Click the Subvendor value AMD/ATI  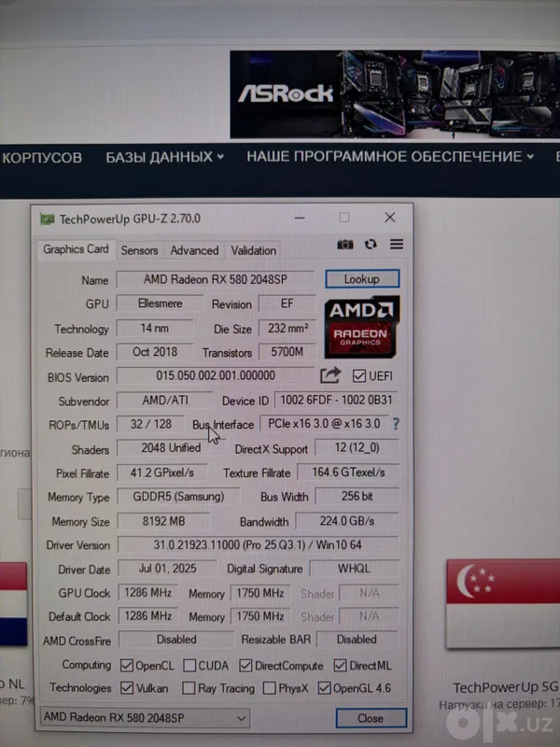(x=165, y=401)
